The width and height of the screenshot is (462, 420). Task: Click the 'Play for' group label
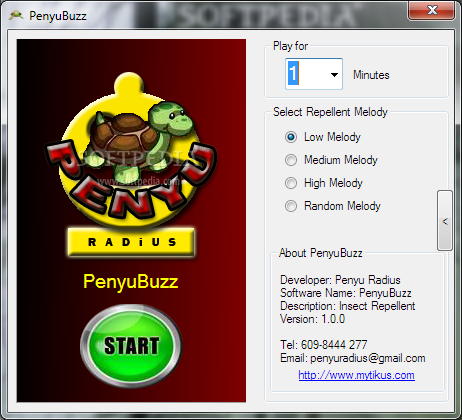[290, 46]
